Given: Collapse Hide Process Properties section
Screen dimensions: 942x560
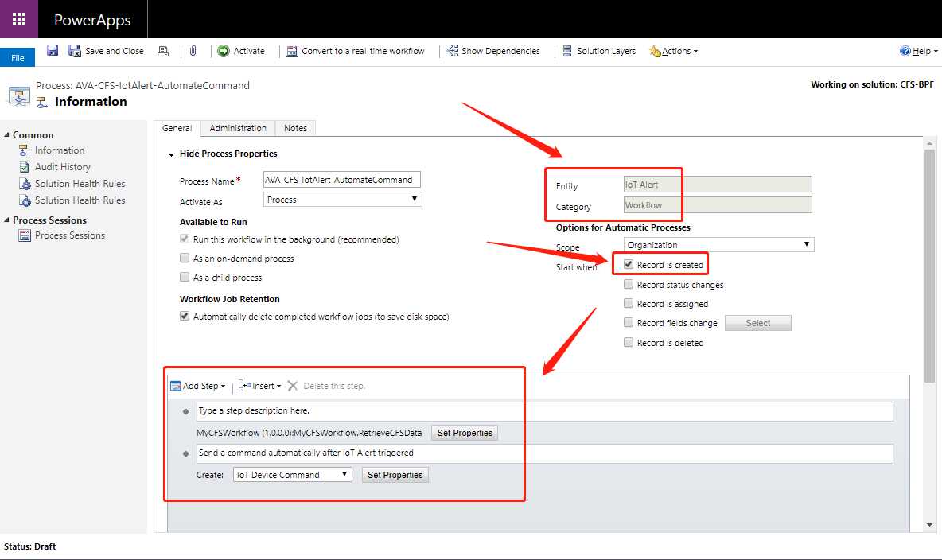Looking at the screenshot, I should (171, 154).
